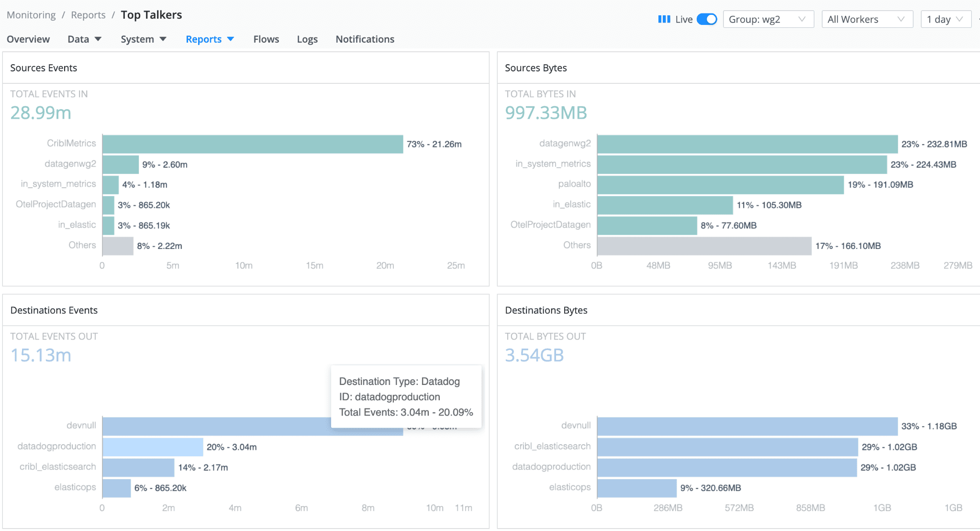The height and width of the screenshot is (531, 980).
Task: Click the paloalto bar in Sources Bytes
Action: (720, 185)
